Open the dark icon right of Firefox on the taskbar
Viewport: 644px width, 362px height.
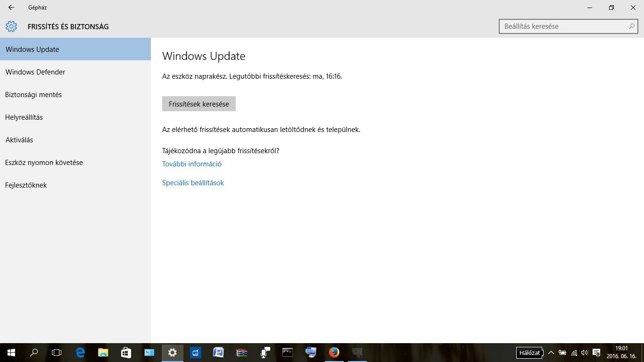pyautogui.click(x=357, y=353)
